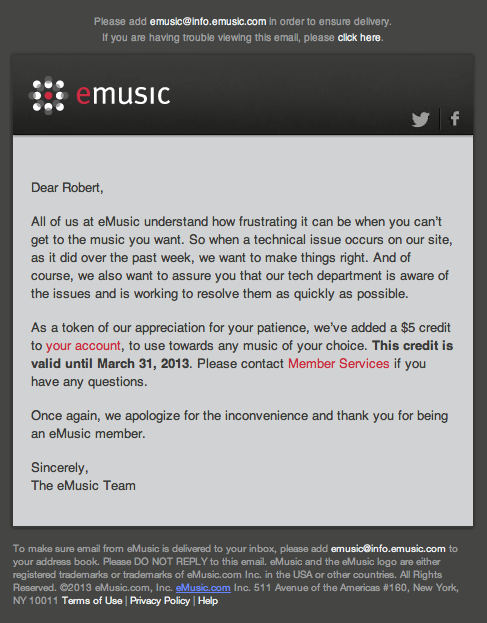487x623 pixels.
Task: Open eMusic's Twitter page icon
Action: [421, 119]
